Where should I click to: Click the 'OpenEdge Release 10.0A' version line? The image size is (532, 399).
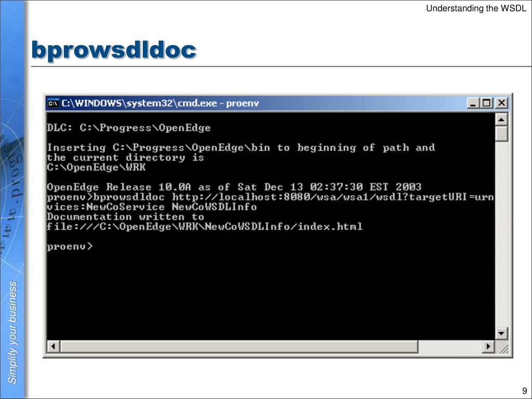234,187
